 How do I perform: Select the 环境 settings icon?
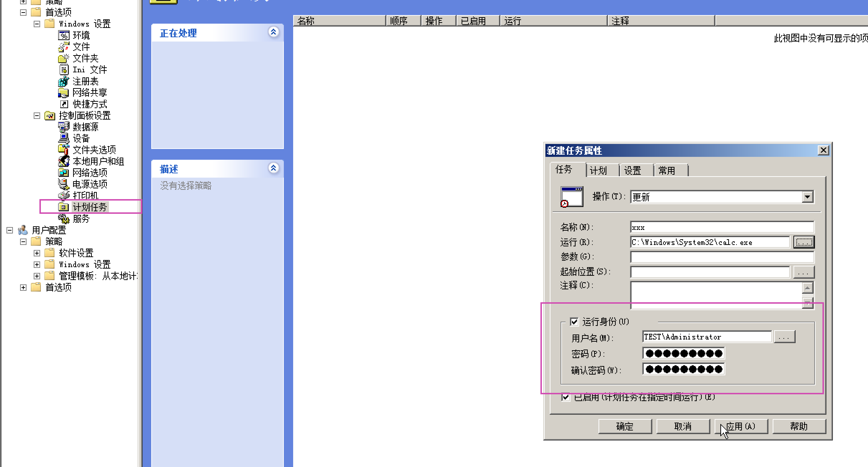pos(81,35)
